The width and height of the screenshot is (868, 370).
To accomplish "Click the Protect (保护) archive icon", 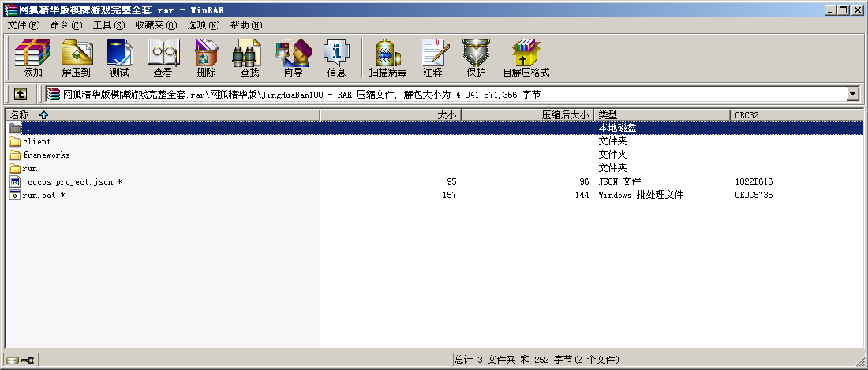I will tap(476, 58).
